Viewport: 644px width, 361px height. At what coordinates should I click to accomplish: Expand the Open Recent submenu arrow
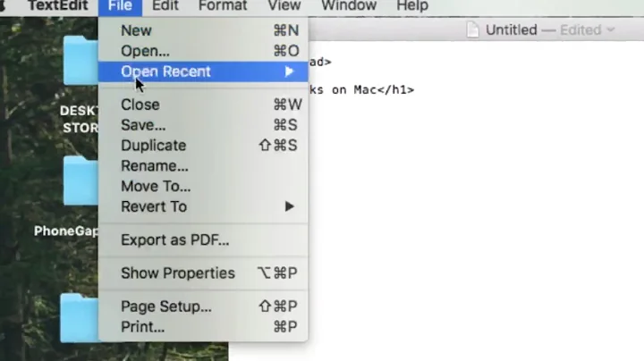tap(289, 71)
